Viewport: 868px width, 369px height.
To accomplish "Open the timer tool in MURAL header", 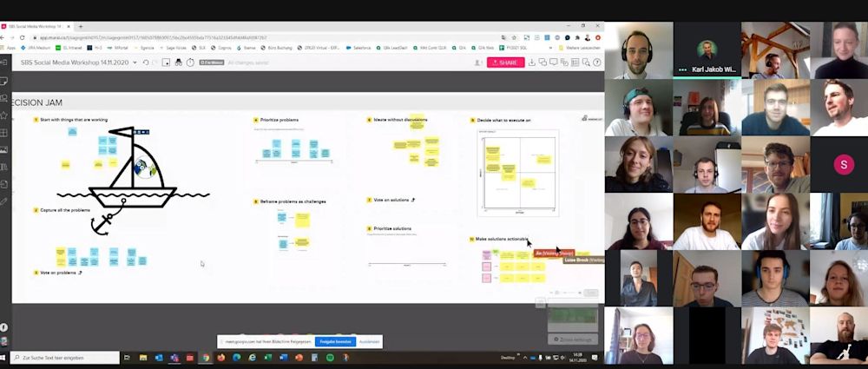I will [x=190, y=63].
